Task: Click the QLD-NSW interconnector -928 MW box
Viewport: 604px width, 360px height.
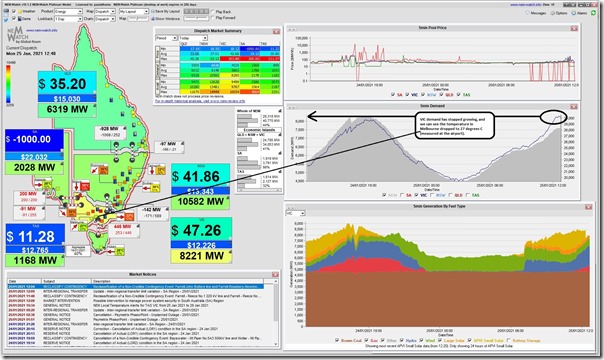Action: (x=111, y=132)
